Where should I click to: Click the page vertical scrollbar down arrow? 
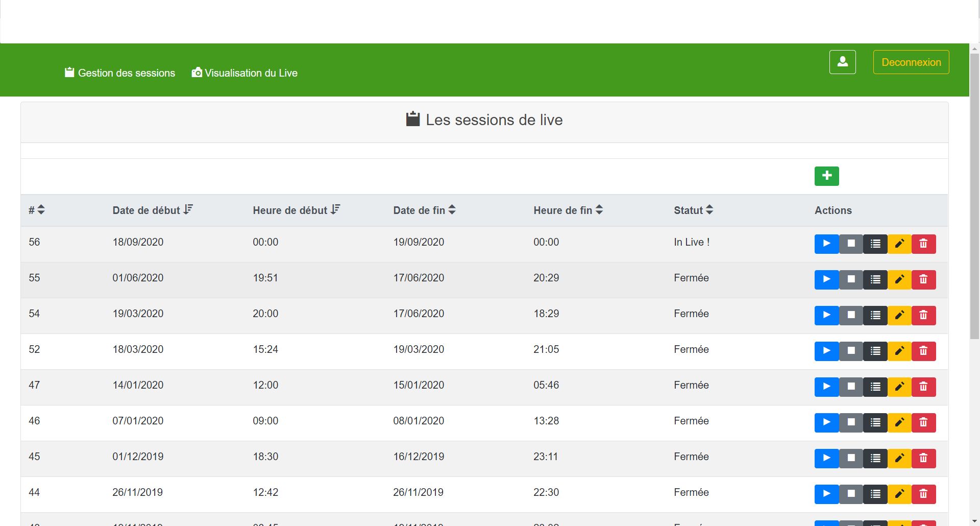[x=974, y=521]
